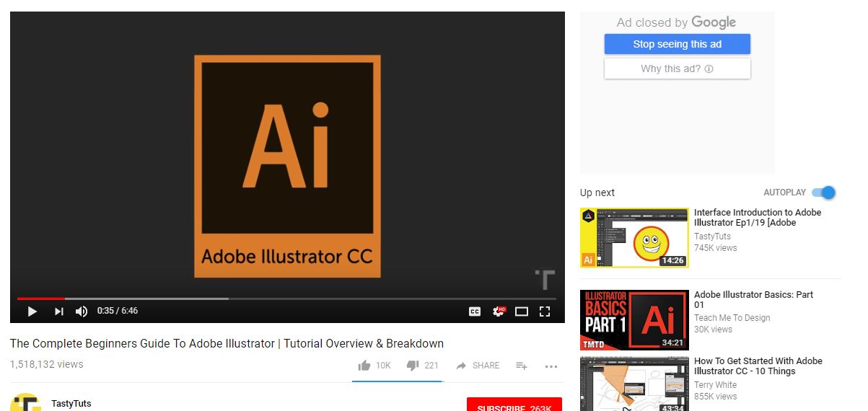Click the video title The Complete Beginners Guide
This screenshot has height=411, width=868.
(x=227, y=343)
